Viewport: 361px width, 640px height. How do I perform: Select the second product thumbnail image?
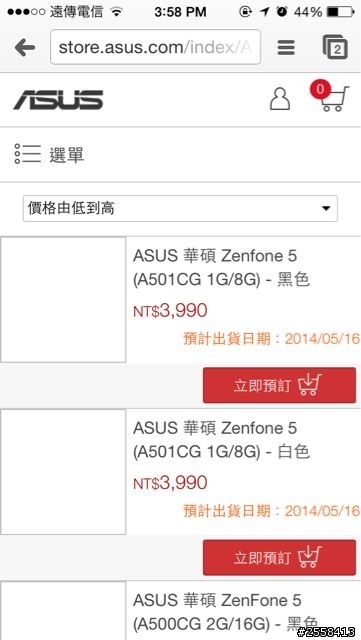[63, 472]
